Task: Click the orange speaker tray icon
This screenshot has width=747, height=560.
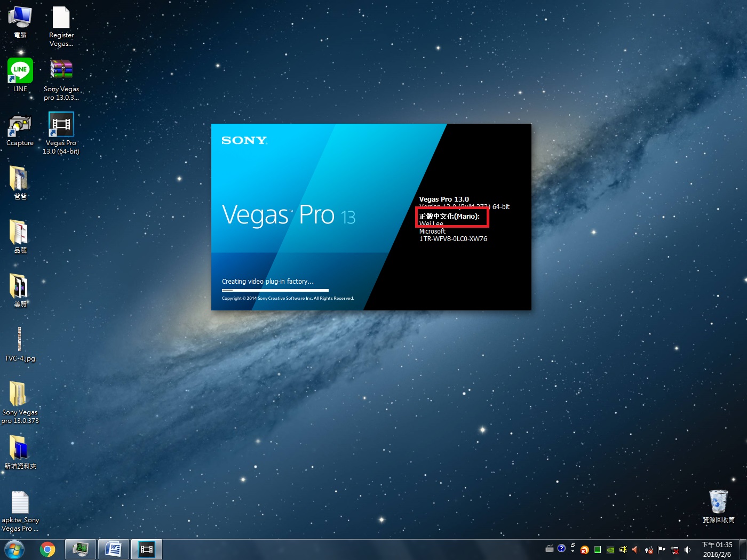Action: [635, 549]
